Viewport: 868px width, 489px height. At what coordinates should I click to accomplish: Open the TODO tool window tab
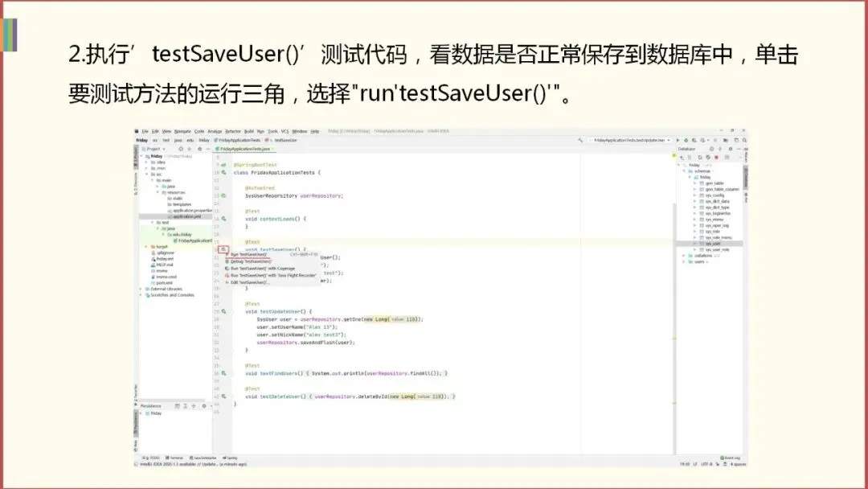pyautogui.click(x=150, y=458)
